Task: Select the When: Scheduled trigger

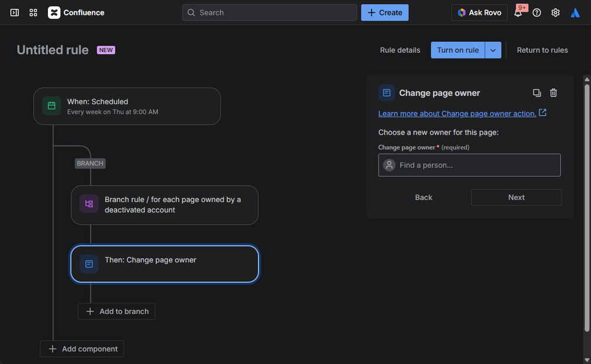Action: (x=127, y=106)
